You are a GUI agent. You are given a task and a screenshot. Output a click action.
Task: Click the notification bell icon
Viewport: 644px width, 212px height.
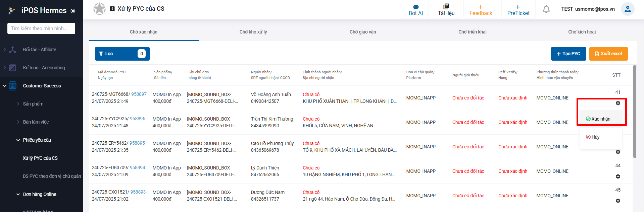pos(546,9)
